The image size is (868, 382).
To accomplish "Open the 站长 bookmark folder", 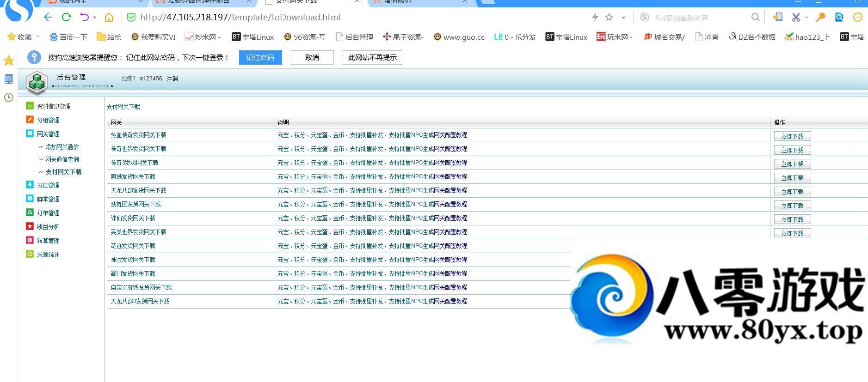I will coord(109,37).
